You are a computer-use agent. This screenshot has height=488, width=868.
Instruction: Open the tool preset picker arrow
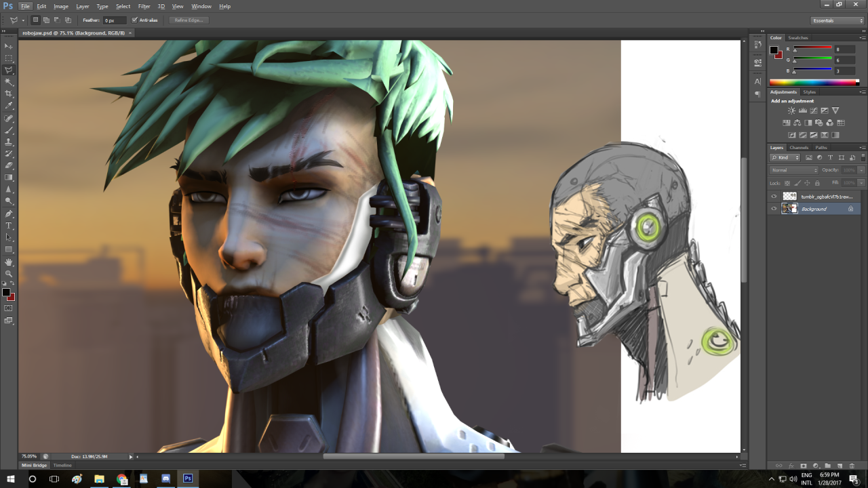click(x=23, y=20)
